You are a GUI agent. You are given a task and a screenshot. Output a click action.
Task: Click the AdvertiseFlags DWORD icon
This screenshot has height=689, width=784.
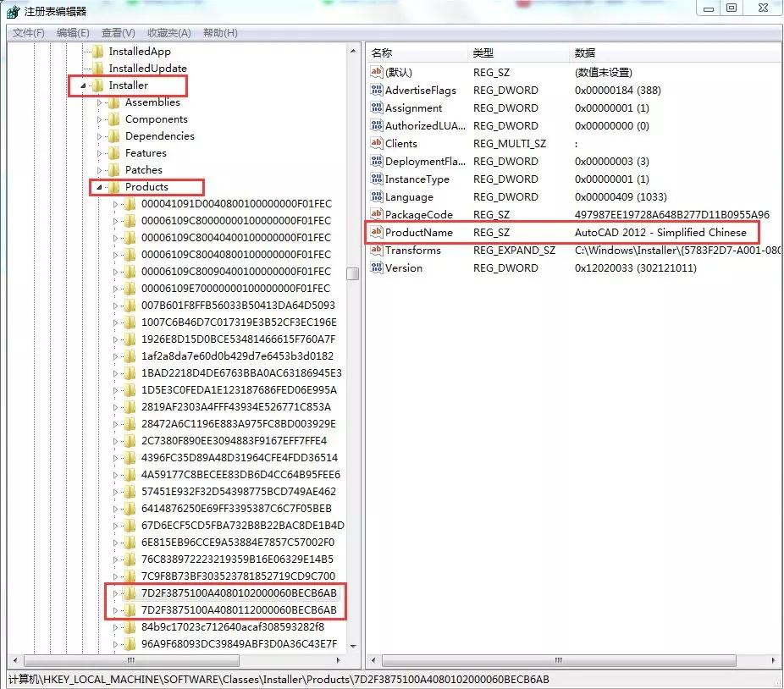376,90
